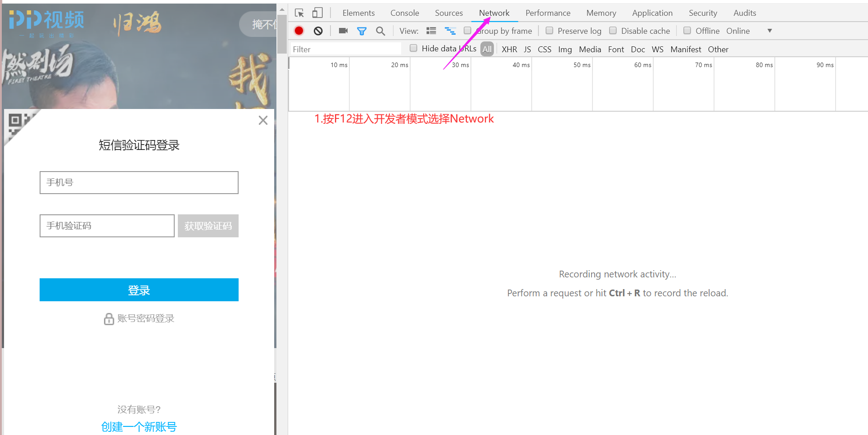Toggle the Hide data URLs checkbox
The height and width of the screenshot is (435, 868).
click(x=413, y=48)
